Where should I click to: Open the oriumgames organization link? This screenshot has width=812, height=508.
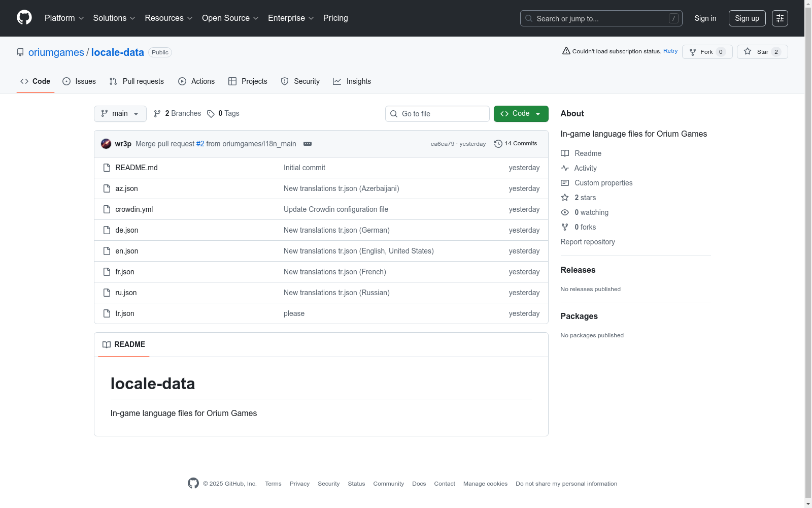pyautogui.click(x=56, y=52)
